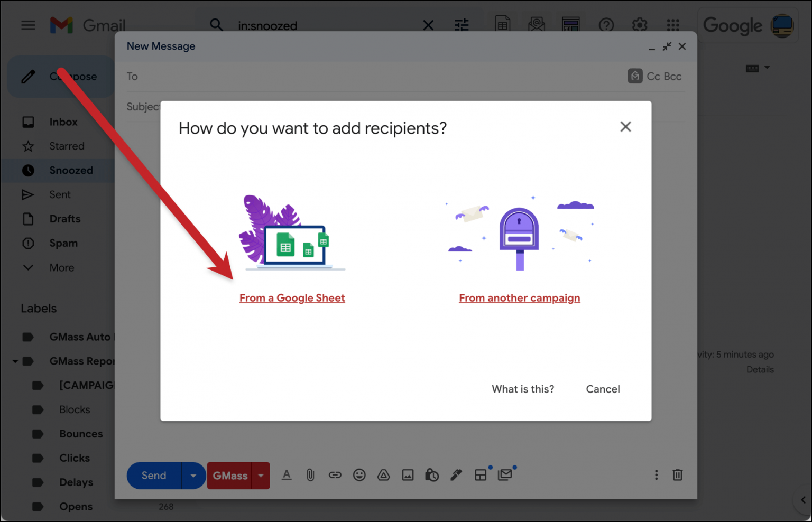The image size is (812, 522).
Task: Cancel the add recipients dialog
Action: point(603,389)
